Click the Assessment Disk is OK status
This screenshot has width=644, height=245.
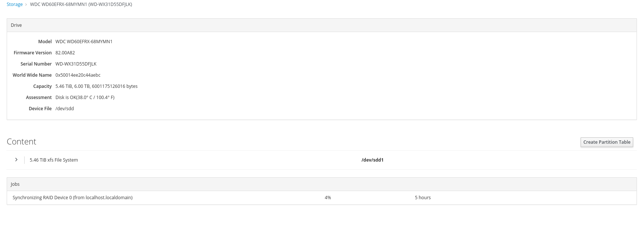point(85,97)
